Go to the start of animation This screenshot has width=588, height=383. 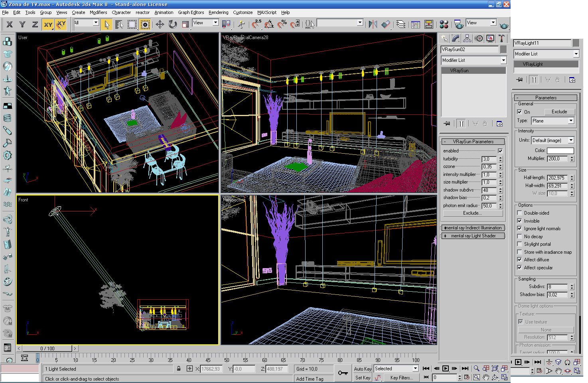coord(426,369)
